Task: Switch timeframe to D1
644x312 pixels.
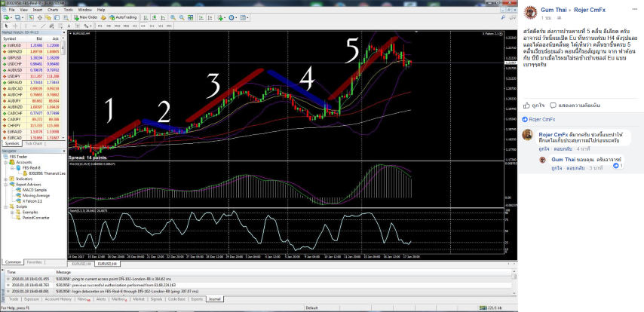Action: pyautogui.click(x=152, y=26)
